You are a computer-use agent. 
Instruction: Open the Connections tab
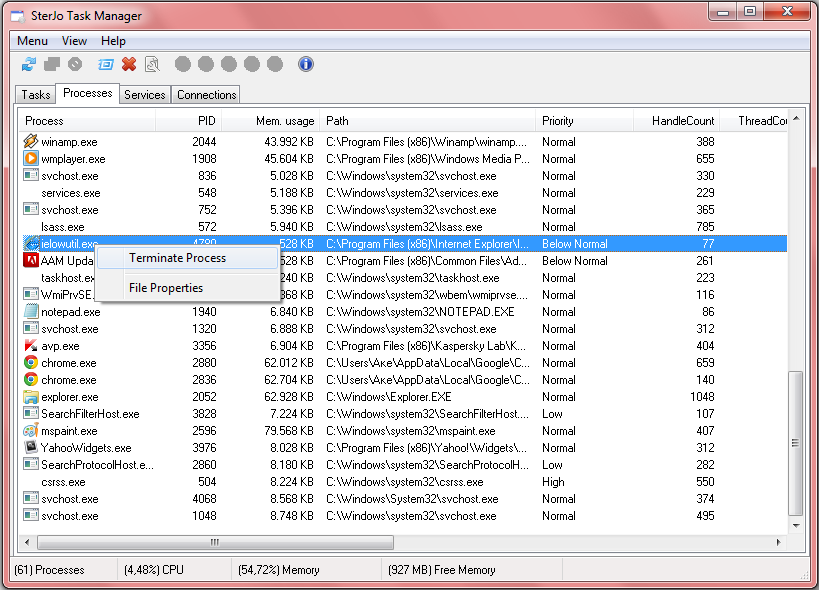(206, 95)
